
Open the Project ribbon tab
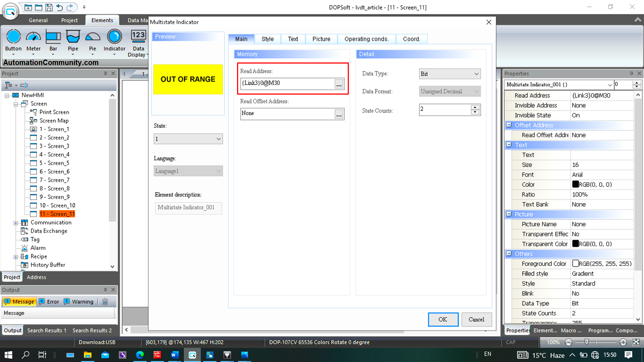(x=69, y=20)
